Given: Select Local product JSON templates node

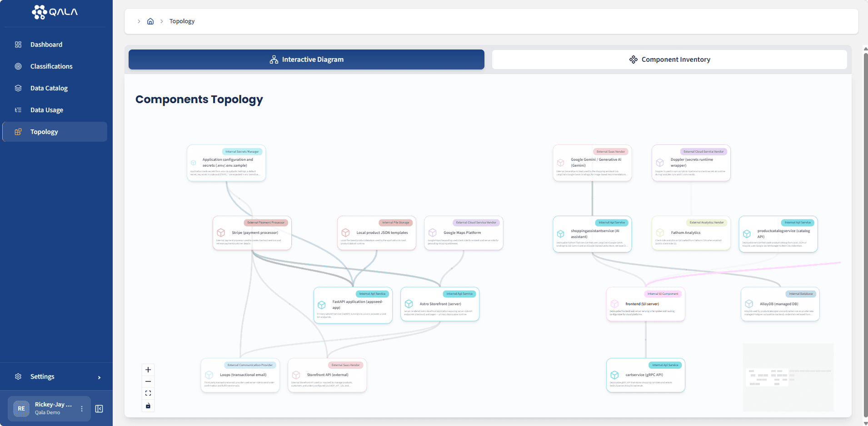Looking at the screenshot, I should click(x=377, y=233).
